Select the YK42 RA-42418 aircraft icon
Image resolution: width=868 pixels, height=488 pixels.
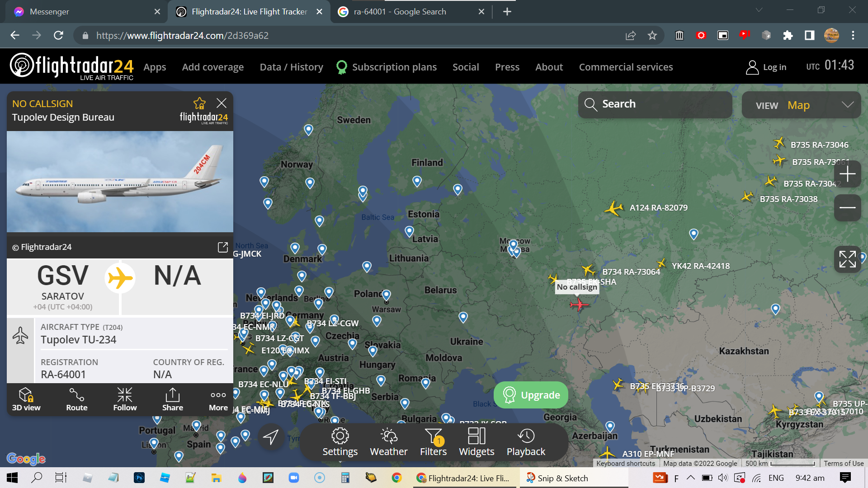pyautogui.click(x=661, y=263)
